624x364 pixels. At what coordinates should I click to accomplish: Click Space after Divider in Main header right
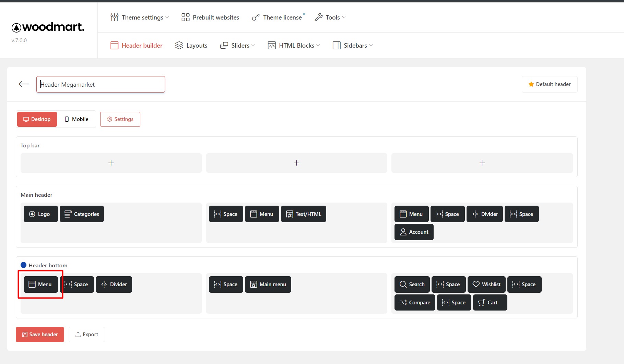pyautogui.click(x=521, y=214)
